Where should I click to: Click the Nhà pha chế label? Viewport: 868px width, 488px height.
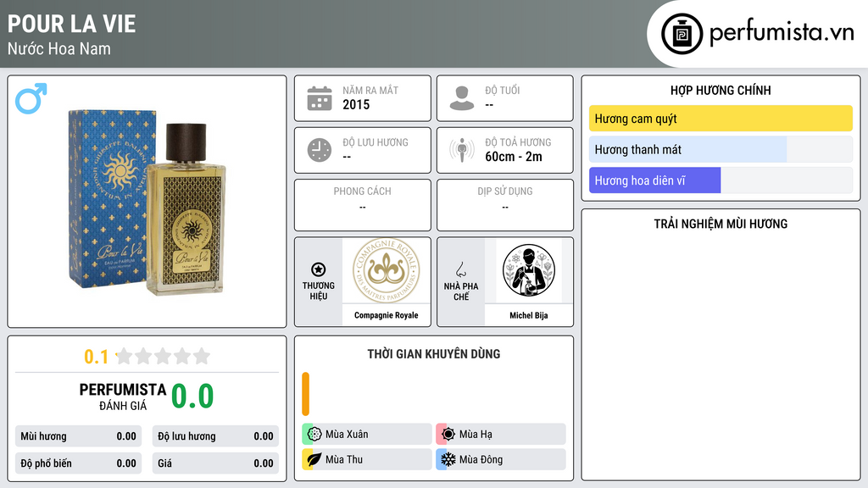460,291
